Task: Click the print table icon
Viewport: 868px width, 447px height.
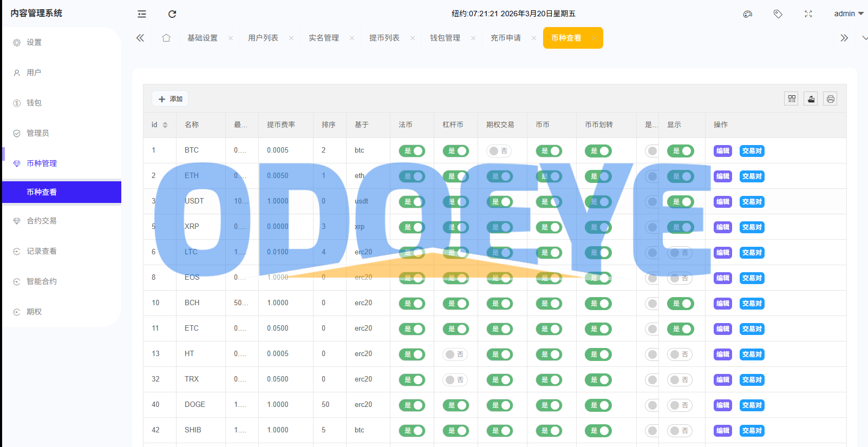Action: 831,98
